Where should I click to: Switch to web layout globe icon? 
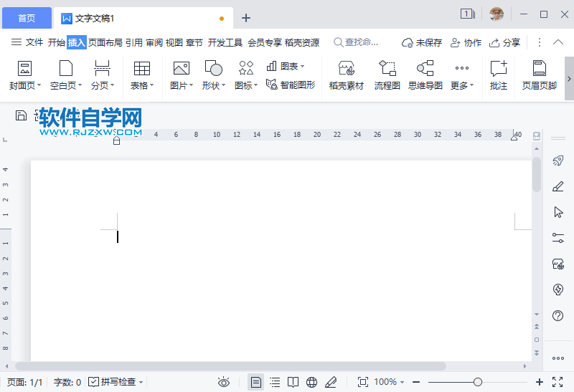point(311,383)
